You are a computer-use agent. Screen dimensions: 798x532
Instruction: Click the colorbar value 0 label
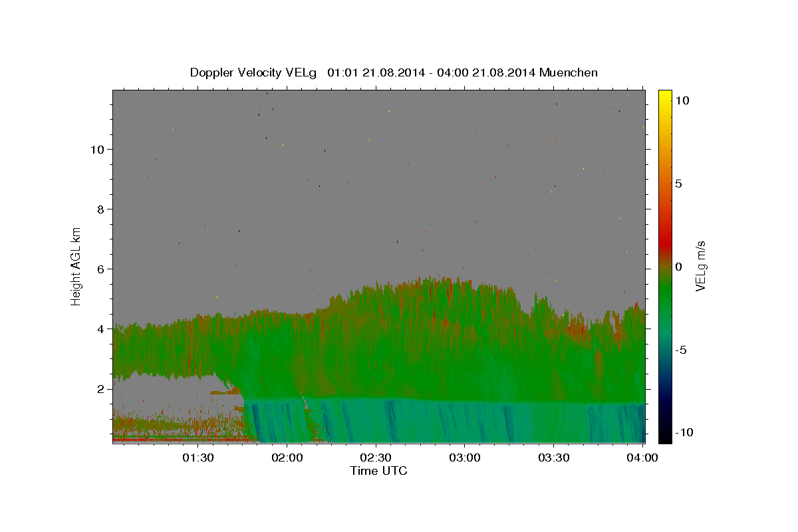[678, 267]
